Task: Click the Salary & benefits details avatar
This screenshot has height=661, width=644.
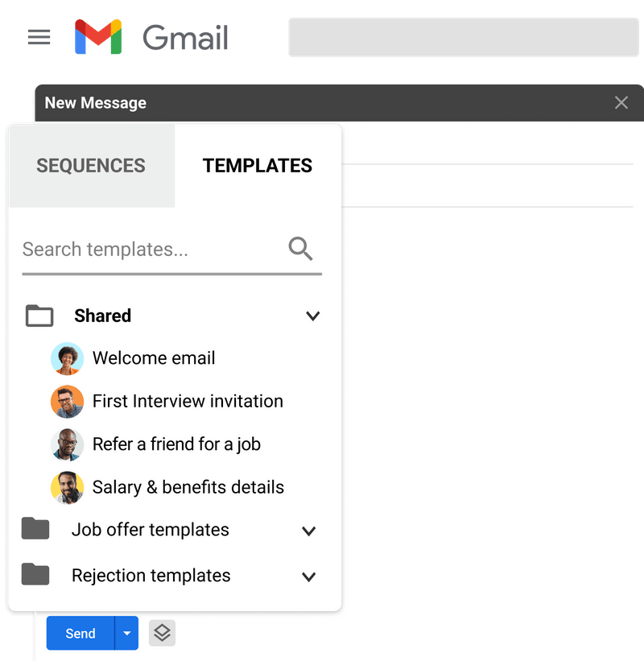Action: click(67, 487)
